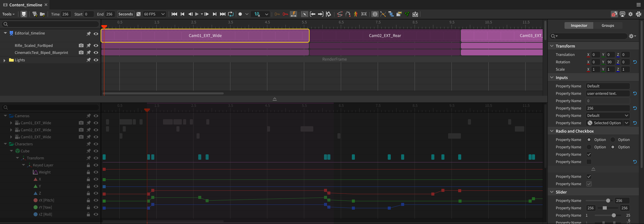This screenshot has width=644, height=224.
Task: Click the red cube icon at top right
Action: (614, 14)
